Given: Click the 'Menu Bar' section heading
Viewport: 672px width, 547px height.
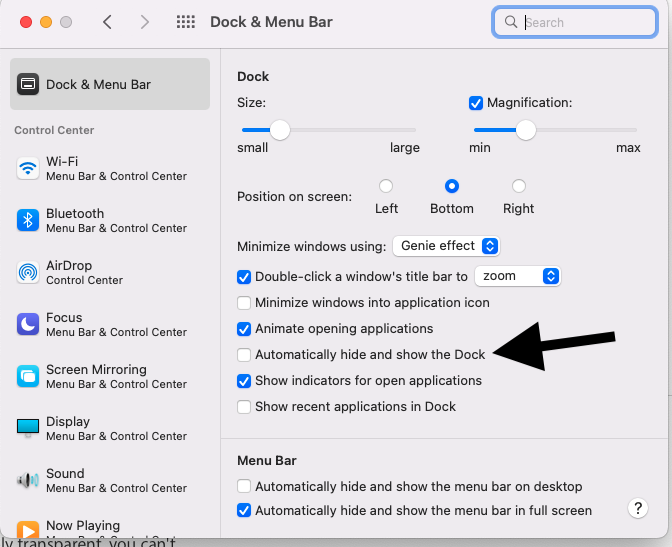Looking at the screenshot, I should click(x=267, y=460).
